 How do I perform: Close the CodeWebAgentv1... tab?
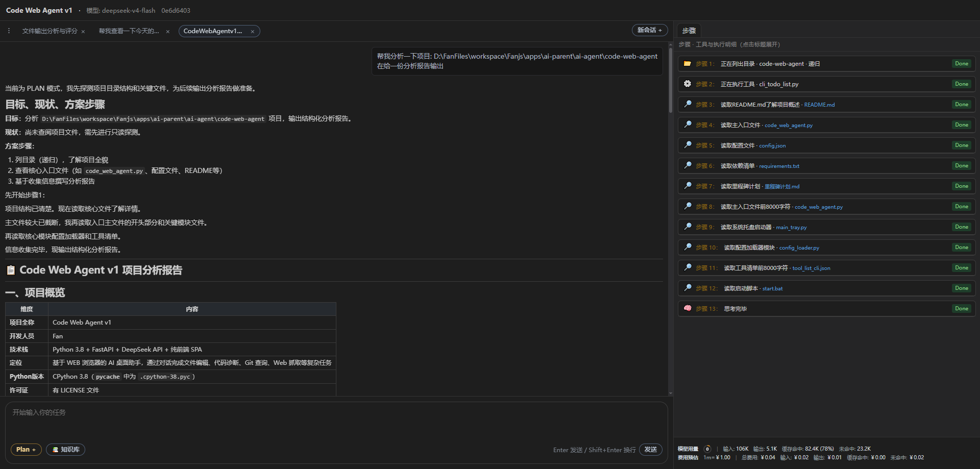252,32
